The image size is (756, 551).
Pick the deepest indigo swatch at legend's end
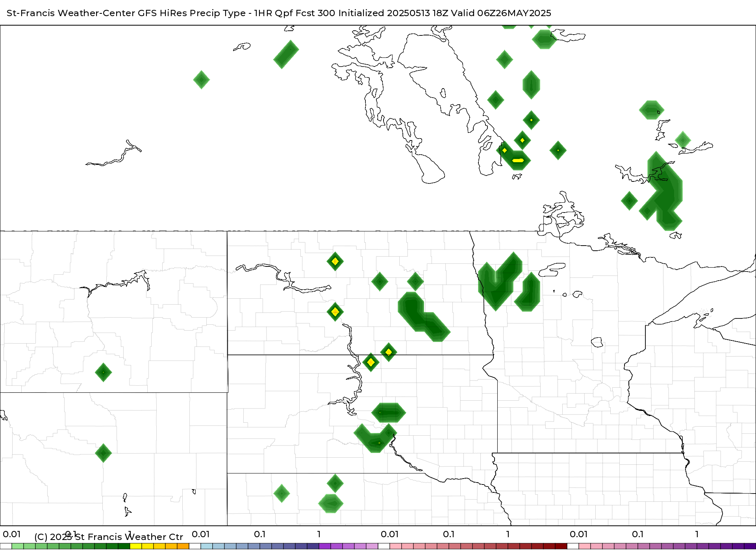pyautogui.click(x=750, y=546)
